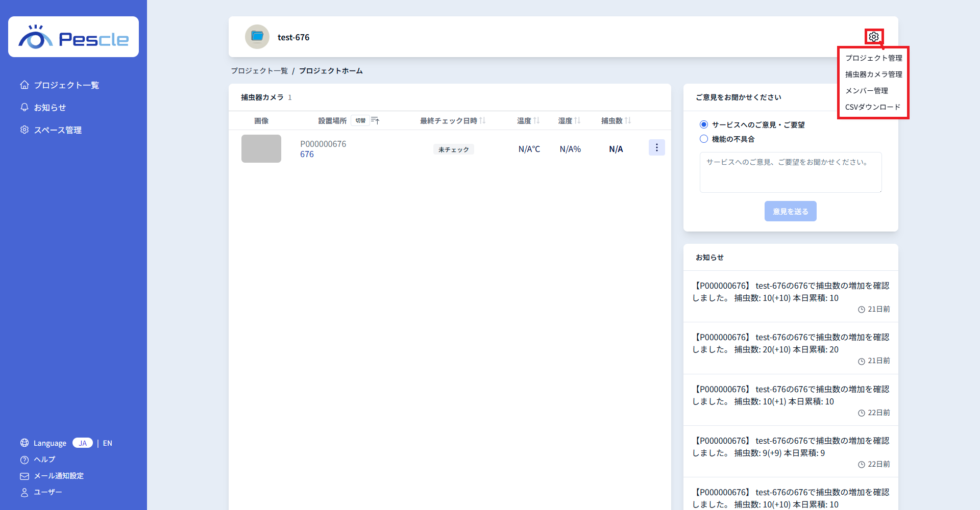
Task: Open ヘルプ from the sidebar
Action: (44, 460)
